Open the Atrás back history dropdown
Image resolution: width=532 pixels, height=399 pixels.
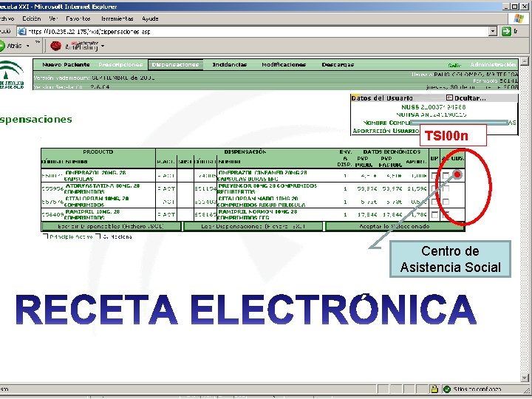pyautogui.click(x=27, y=46)
